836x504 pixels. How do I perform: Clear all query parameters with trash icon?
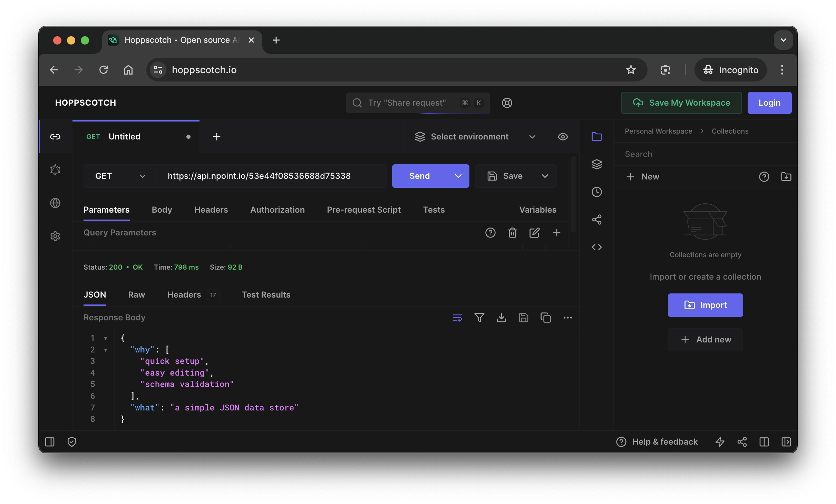(x=513, y=233)
